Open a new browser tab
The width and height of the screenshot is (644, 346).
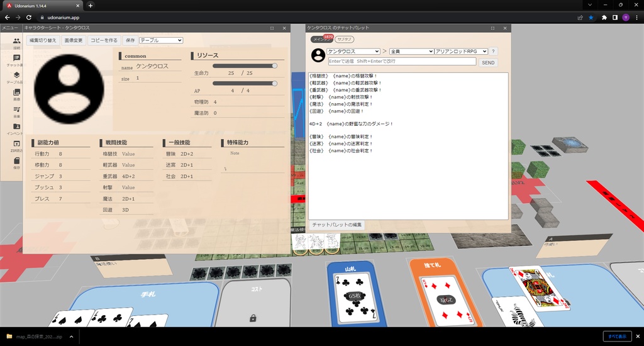pyautogui.click(x=91, y=5)
